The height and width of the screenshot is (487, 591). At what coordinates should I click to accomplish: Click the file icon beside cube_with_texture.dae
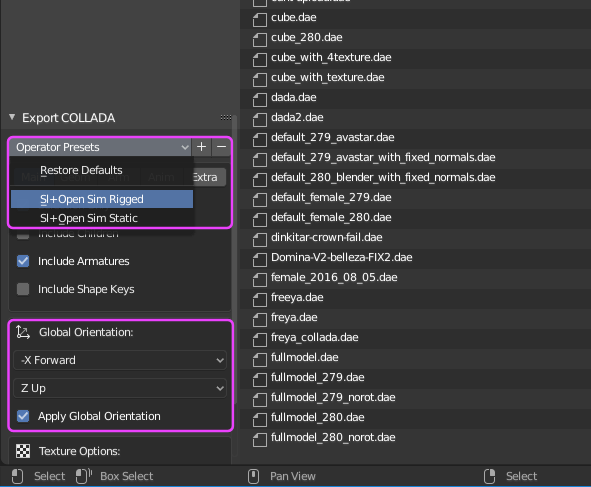[x=260, y=80]
